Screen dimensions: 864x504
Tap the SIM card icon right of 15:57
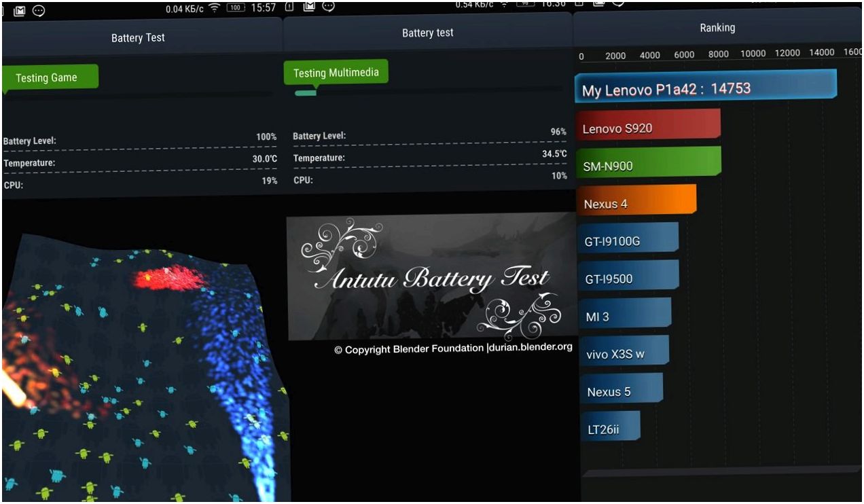(289, 7)
